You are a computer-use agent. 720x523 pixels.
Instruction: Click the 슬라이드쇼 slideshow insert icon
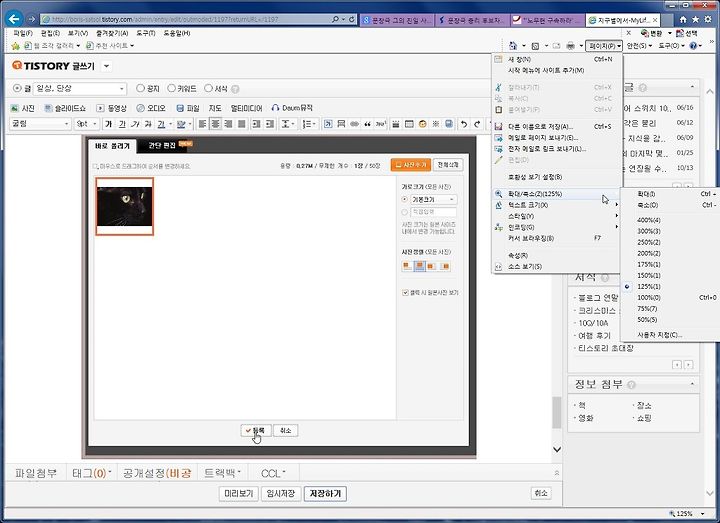[x=48, y=108]
